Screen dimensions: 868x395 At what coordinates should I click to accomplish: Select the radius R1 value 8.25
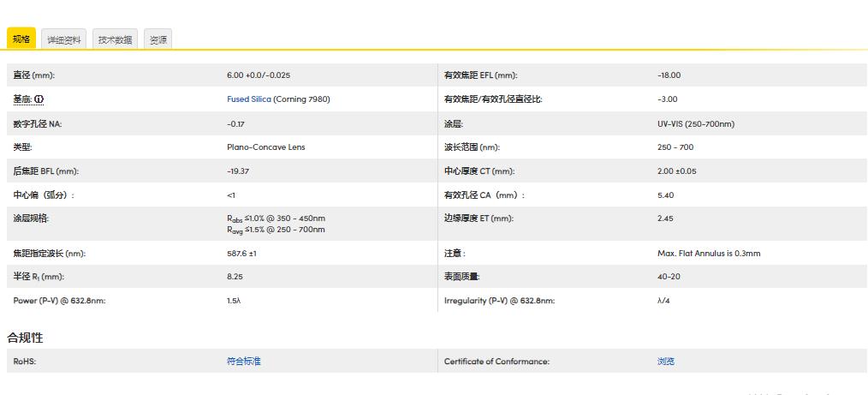[235, 277]
